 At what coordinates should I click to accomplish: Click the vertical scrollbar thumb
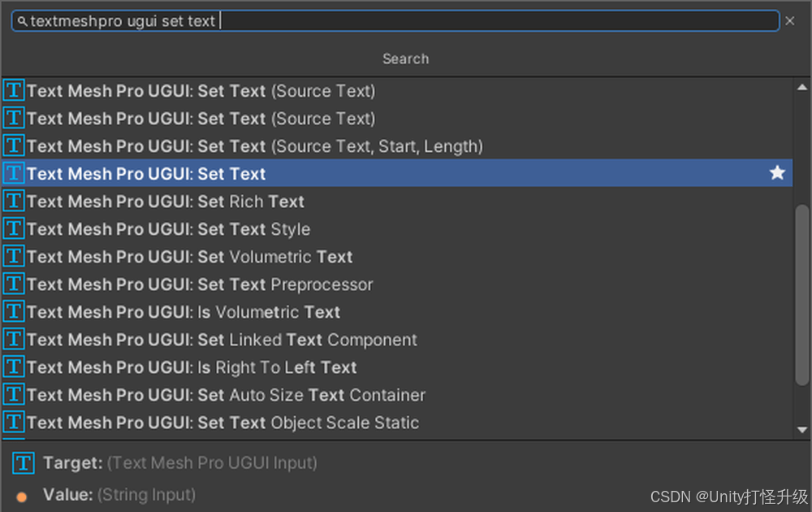[802, 293]
